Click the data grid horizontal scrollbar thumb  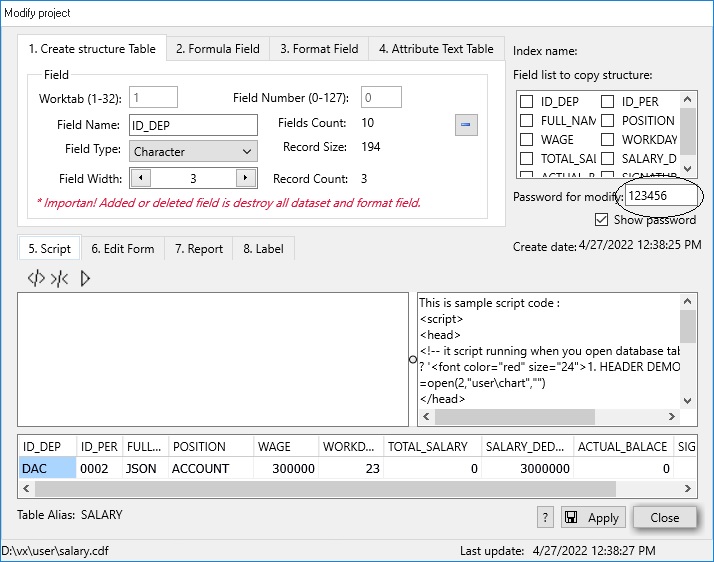pos(325,489)
